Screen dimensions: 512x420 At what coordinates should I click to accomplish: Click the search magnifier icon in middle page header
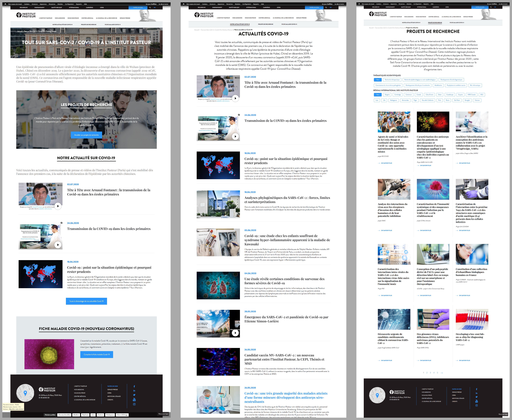(326, 7)
